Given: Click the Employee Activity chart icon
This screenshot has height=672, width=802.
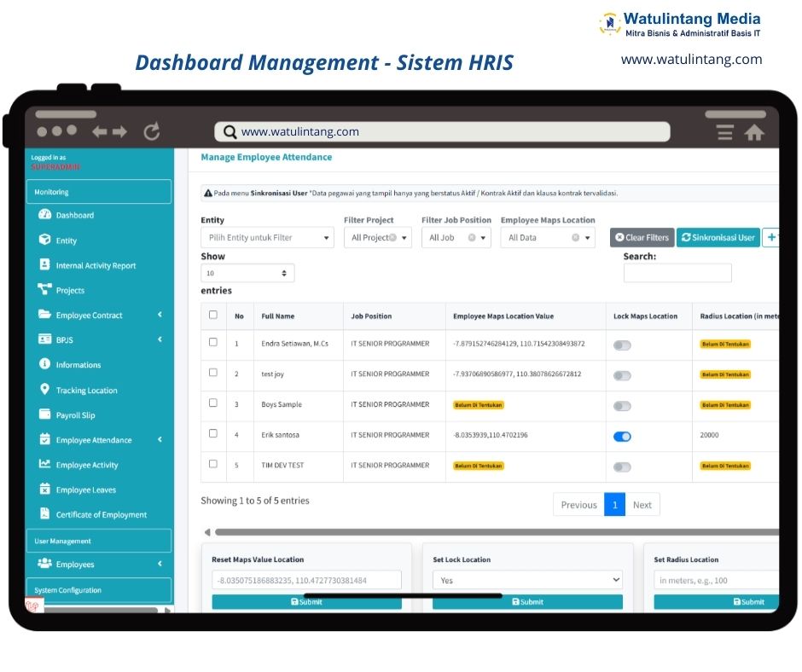Looking at the screenshot, I should [x=45, y=464].
